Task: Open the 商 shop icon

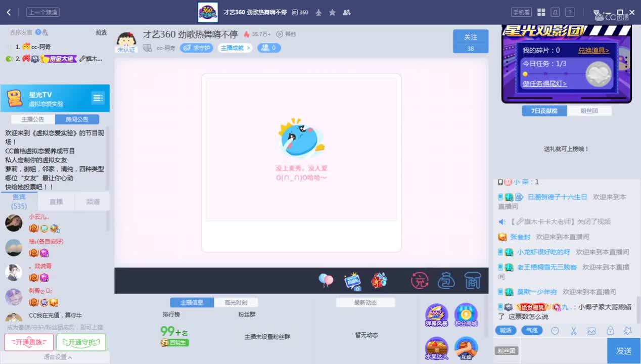Action: point(473,281)
